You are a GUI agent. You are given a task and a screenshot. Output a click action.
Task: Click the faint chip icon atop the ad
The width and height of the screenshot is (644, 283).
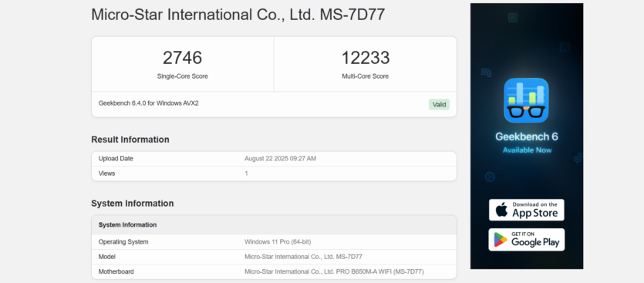pyautogui.click(x=513, y=17)
